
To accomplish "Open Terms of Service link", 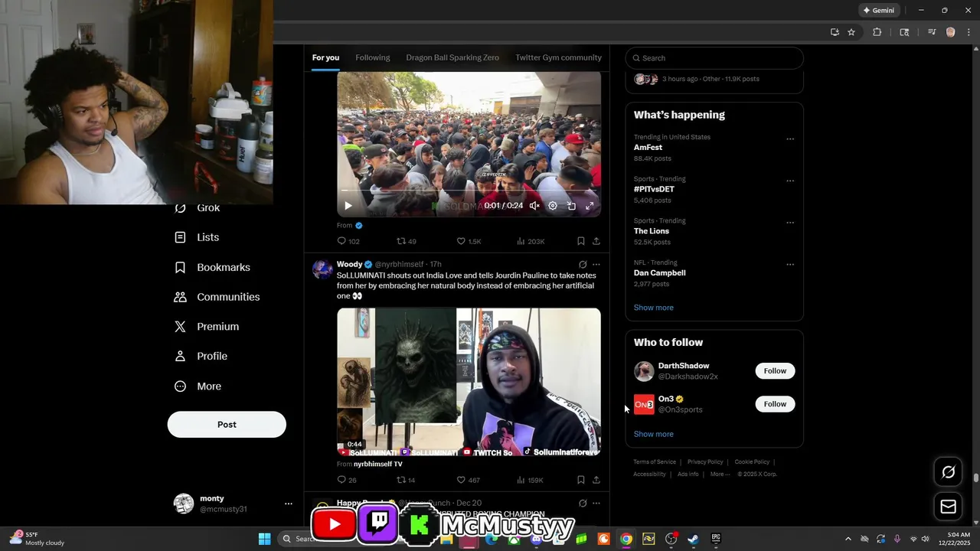I will point(655,462).
